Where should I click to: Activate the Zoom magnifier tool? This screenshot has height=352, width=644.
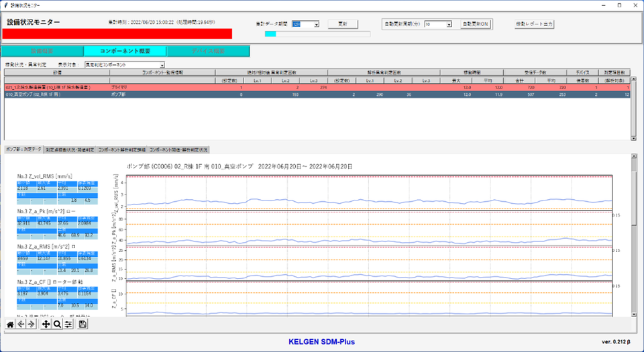click(57, 324)
